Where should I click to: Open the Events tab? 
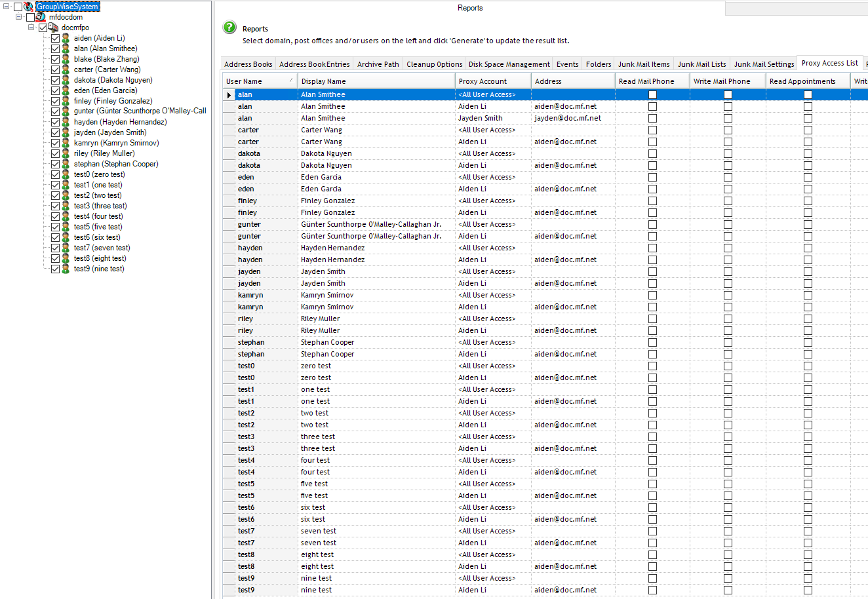[568, 64]
